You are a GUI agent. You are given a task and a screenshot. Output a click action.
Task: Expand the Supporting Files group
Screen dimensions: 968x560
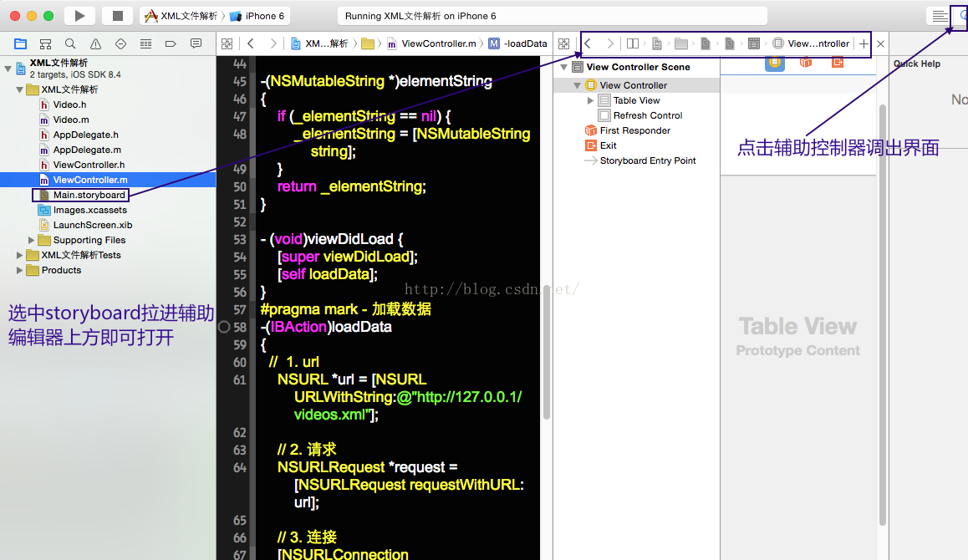(x=32, y=240)
